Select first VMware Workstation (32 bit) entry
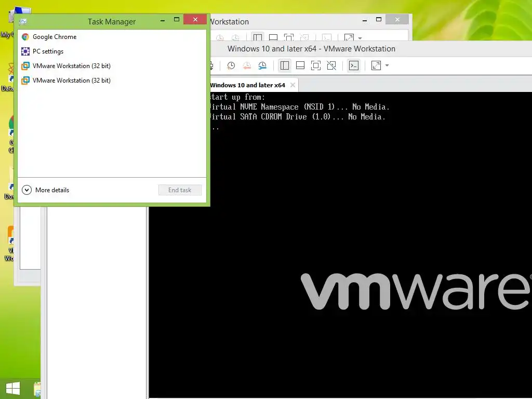532x399 pixels. click(112, 66)
